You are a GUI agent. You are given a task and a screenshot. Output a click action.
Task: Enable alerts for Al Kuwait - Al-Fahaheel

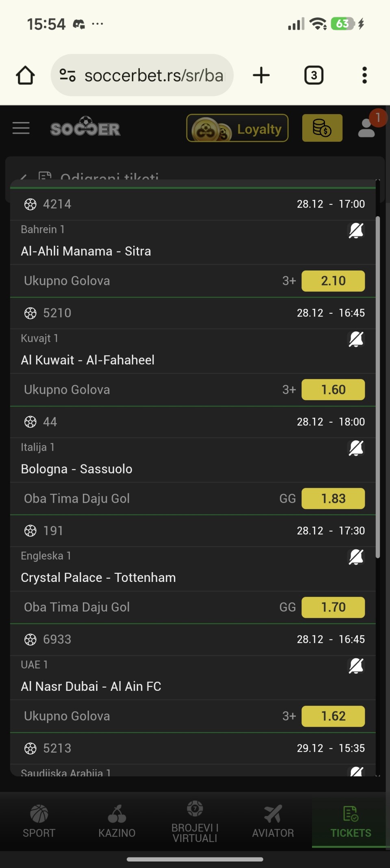pos(356,339)
